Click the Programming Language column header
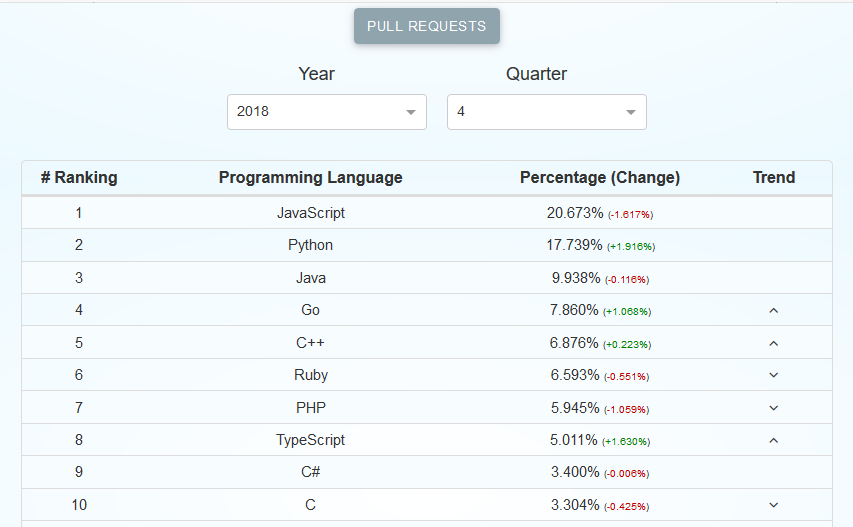The width and height of the screenshot is (853, 527). (311, 178)
